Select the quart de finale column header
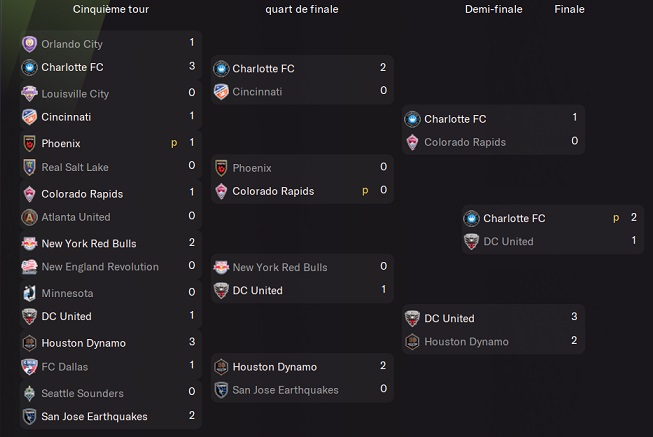The width and height of the screenshot is (653, 437). [x=302, y=9]
